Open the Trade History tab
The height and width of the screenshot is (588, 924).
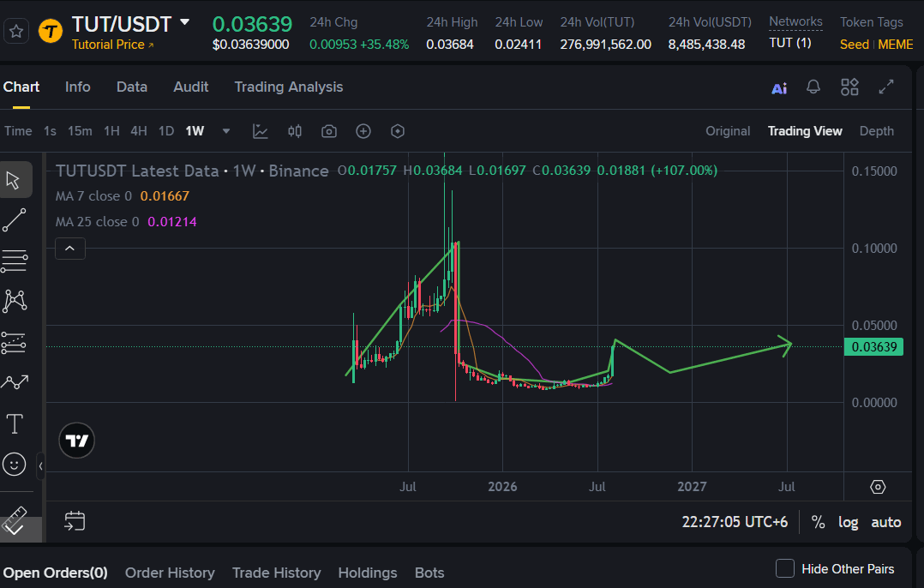pos(276,573)
